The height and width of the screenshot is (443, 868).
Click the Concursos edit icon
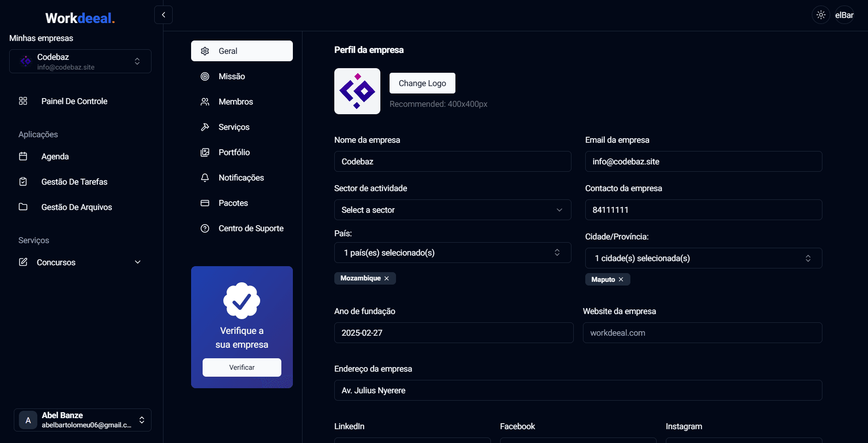coord(23,262)
